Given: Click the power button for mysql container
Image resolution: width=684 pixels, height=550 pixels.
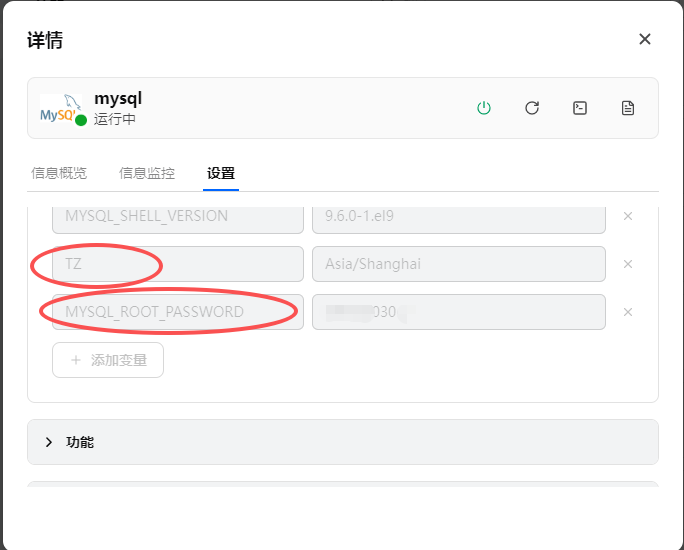Looking at the screenshot, I should point(484,108).
